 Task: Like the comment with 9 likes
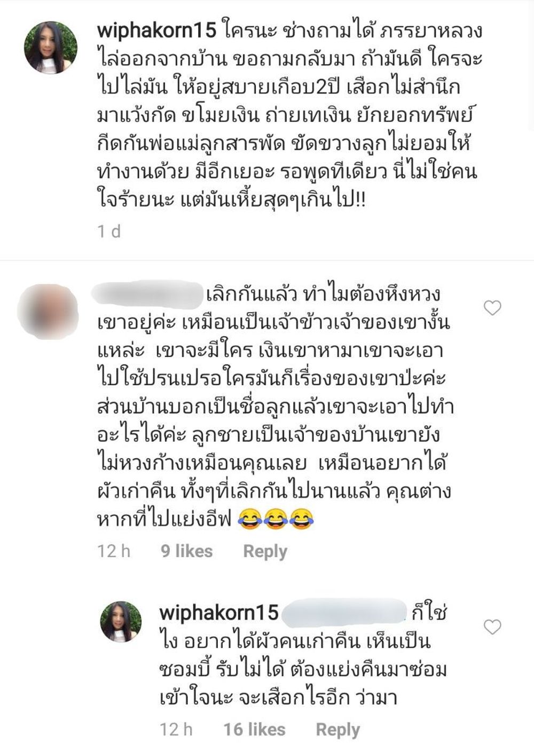coord(492,308)
